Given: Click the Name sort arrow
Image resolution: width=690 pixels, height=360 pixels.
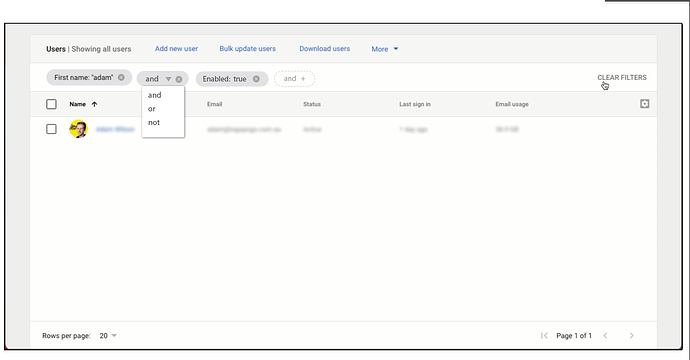Looking at the screenshot, I should [94, 104].
